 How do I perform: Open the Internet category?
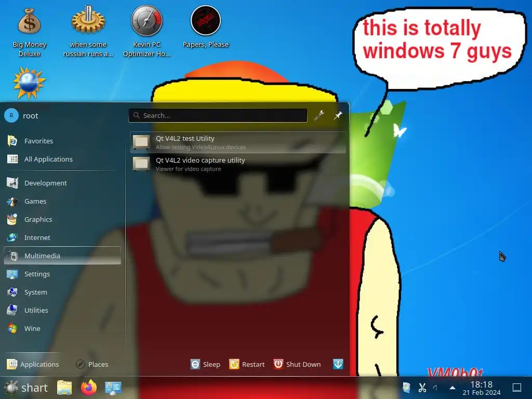pyautogui.click(x=62, y=237)
